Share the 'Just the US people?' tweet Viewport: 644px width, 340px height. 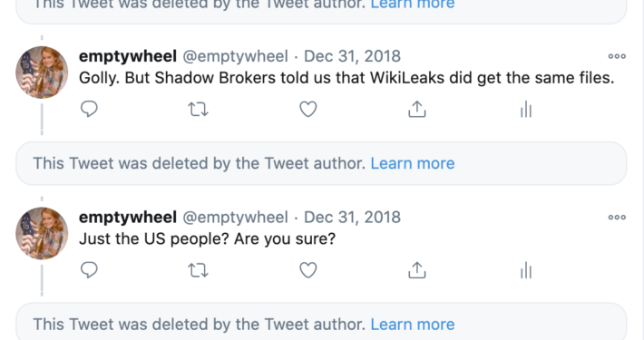pyautogui.click(x=417, y=270)
